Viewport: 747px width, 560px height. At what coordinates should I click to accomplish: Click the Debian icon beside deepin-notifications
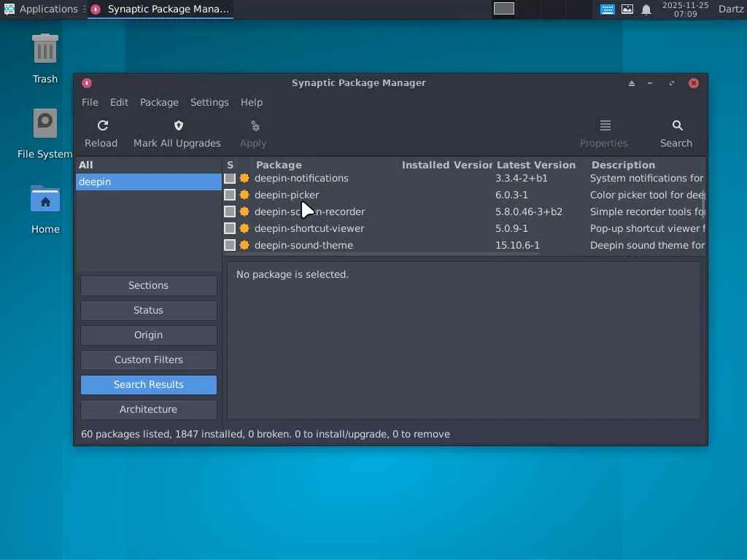click(244, 178)
